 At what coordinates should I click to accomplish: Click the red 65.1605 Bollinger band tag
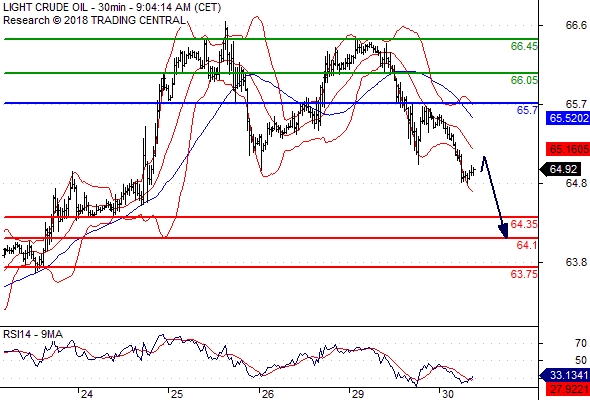pyautogui.click(x=568, y=149)
